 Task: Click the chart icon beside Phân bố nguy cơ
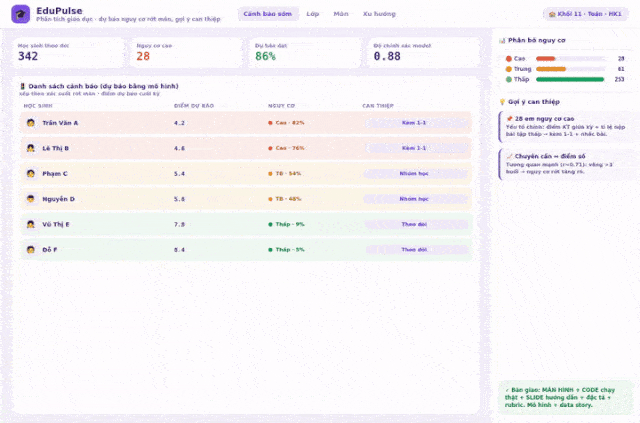tap(502, 40)
